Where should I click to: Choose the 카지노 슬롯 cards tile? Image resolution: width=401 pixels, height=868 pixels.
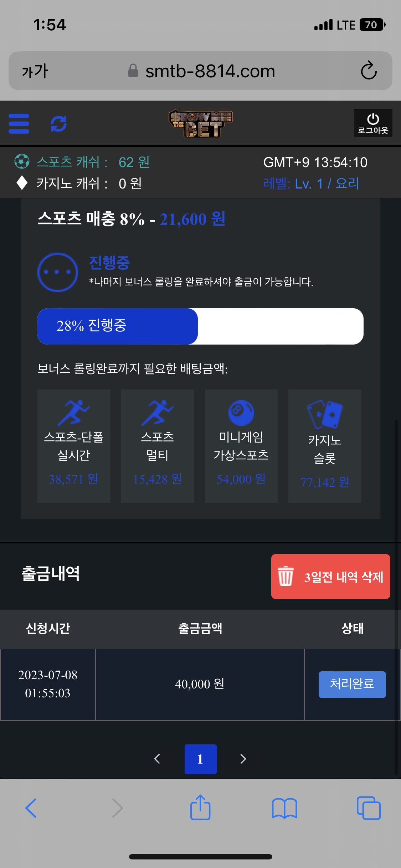click(x=325, y=446)
